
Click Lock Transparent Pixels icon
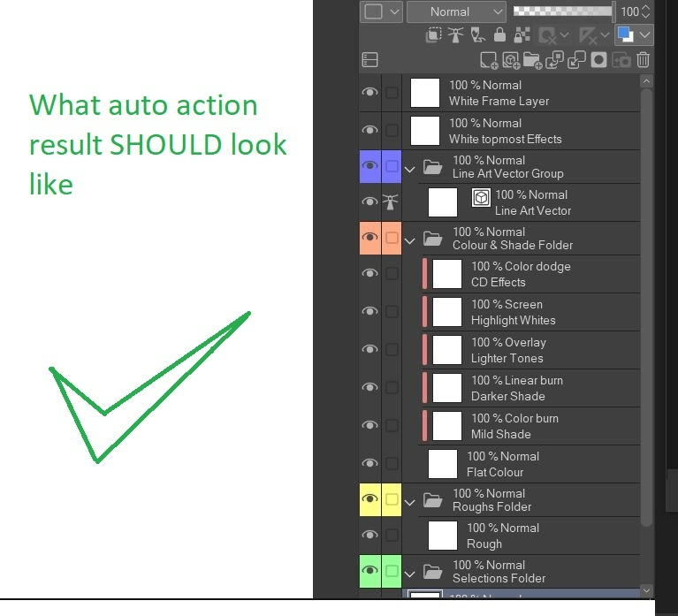click(x=522, y=35)
